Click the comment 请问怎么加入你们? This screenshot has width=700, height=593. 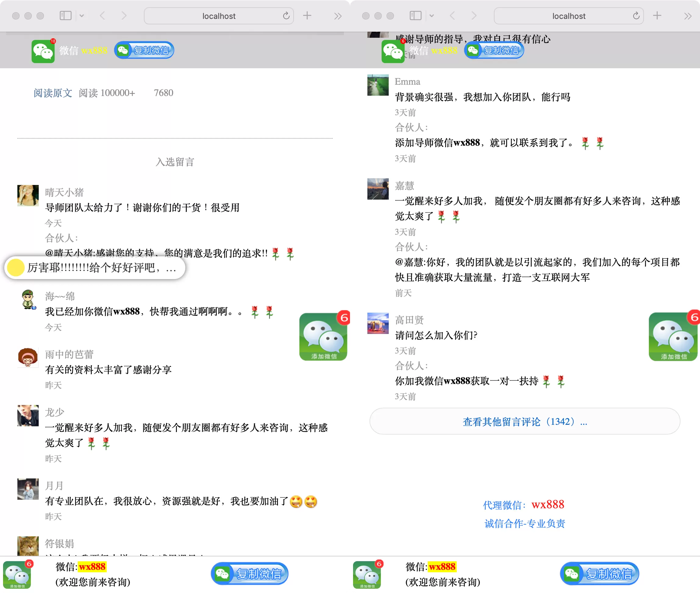(436, 335)
